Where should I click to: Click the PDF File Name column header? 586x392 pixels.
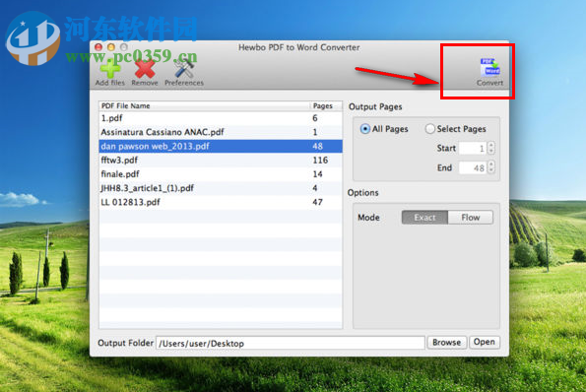point(204,106)
